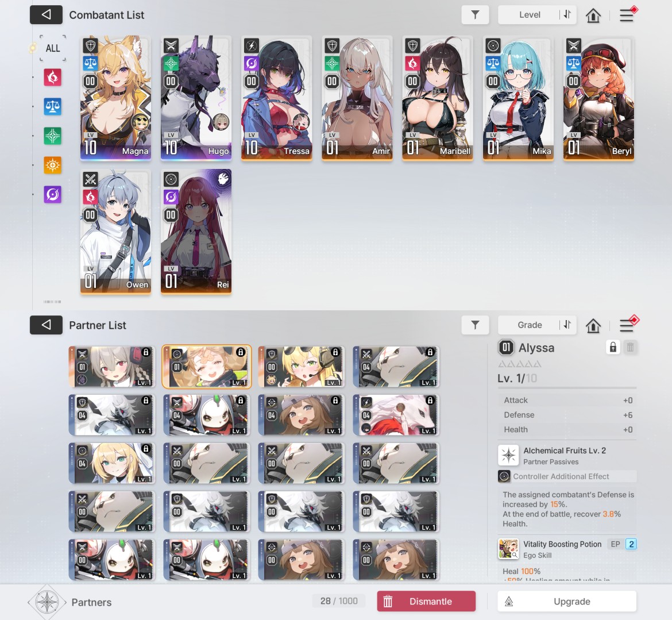Screen dimensions: 672x620
Task: Open the Combatant List filter
Action: [476, 15]
